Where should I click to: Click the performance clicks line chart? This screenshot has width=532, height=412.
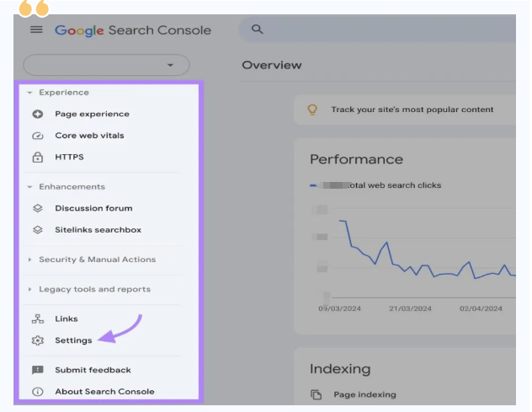[x=428, y=249]
